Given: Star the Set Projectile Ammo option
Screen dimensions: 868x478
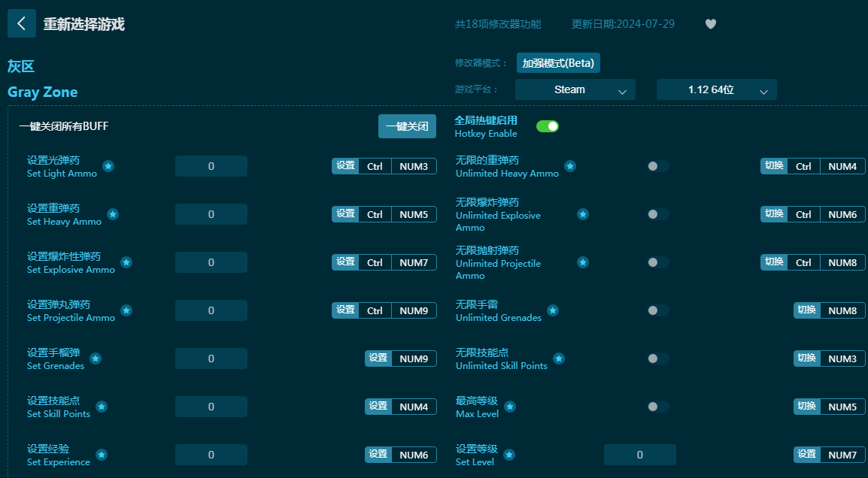Looking at the screenshot, I should pos(126,310).
